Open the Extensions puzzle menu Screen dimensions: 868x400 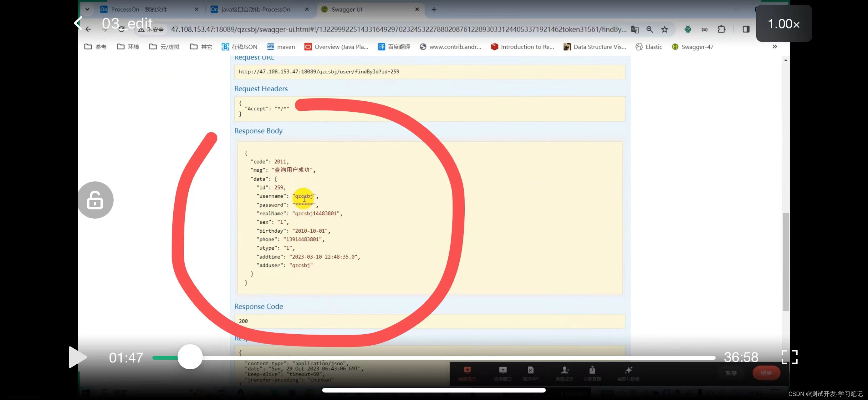tap(722, 29)
